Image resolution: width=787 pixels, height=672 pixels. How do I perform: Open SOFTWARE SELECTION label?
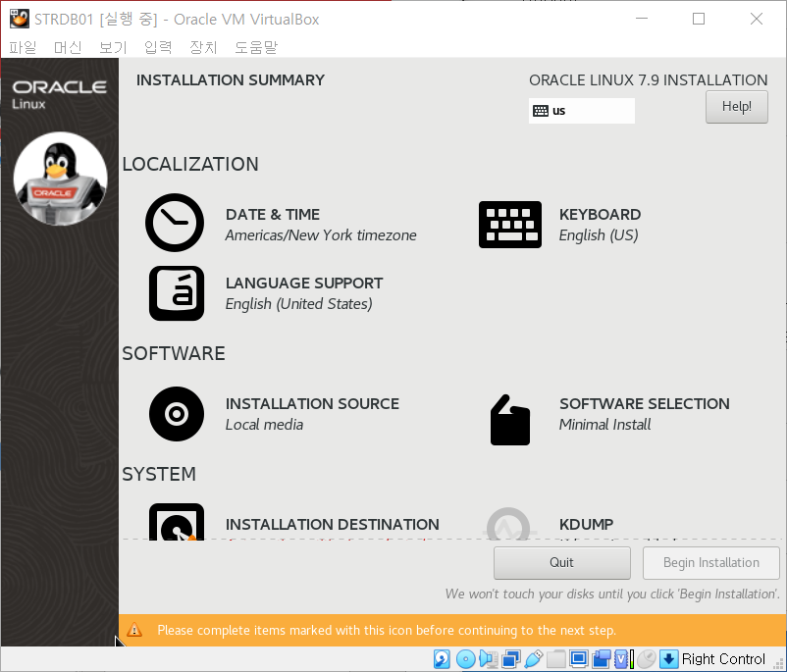645,403
